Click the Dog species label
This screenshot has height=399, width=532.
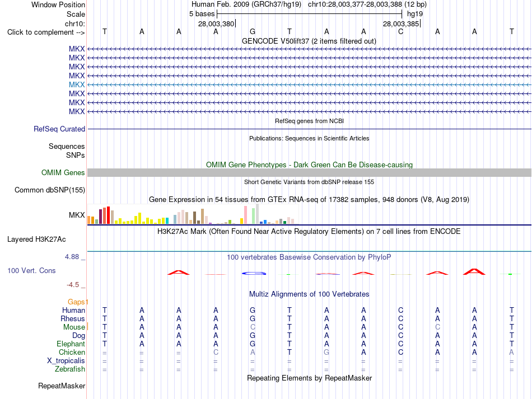point(78,336)
